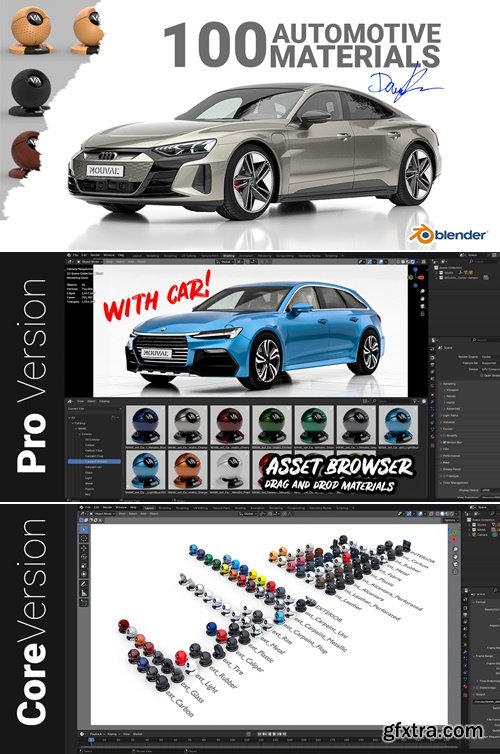Select the Glass catalog in asset browser
The image size is (500, 754).
pos(89,473)
